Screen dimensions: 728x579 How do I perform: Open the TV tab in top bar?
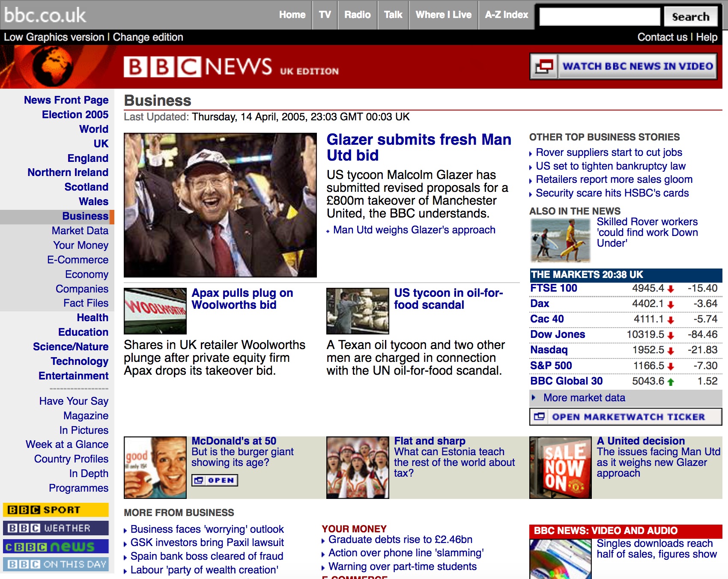click(325, 15)
